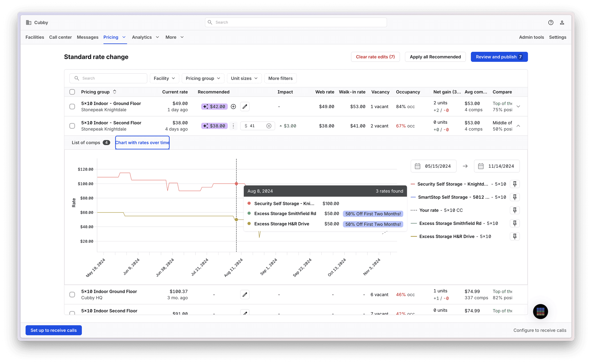Click pencil edit icon for Ground Floor Stonepeak
Screen dimensions: 592x364
coord(245,107)
